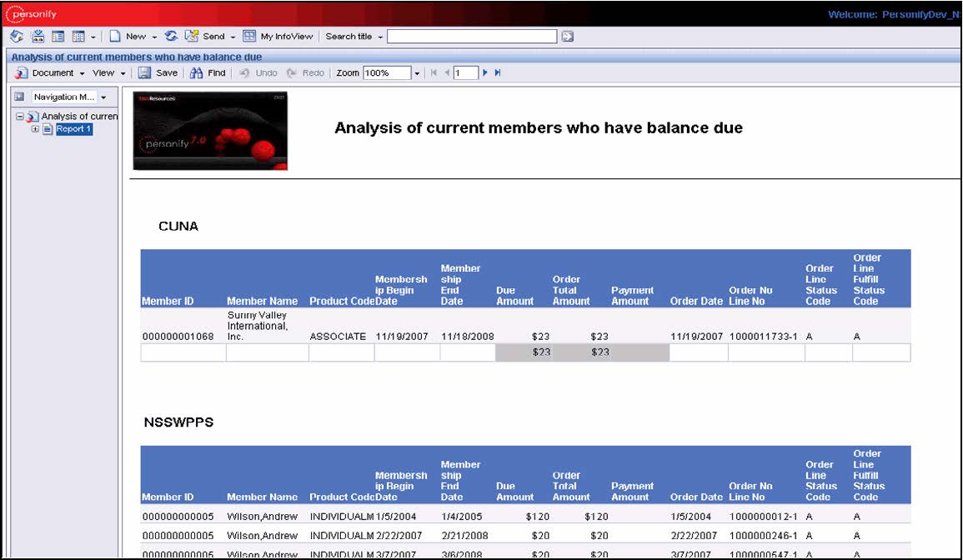
Task: Click the zoom 100% combo box
Action: [x=387, y=72]
